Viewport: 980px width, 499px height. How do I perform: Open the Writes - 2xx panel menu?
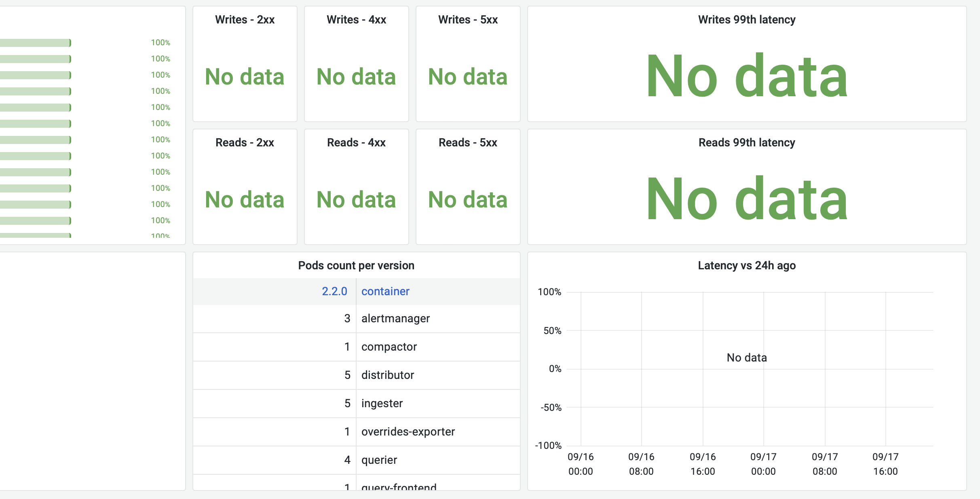[x=244, y=19]
